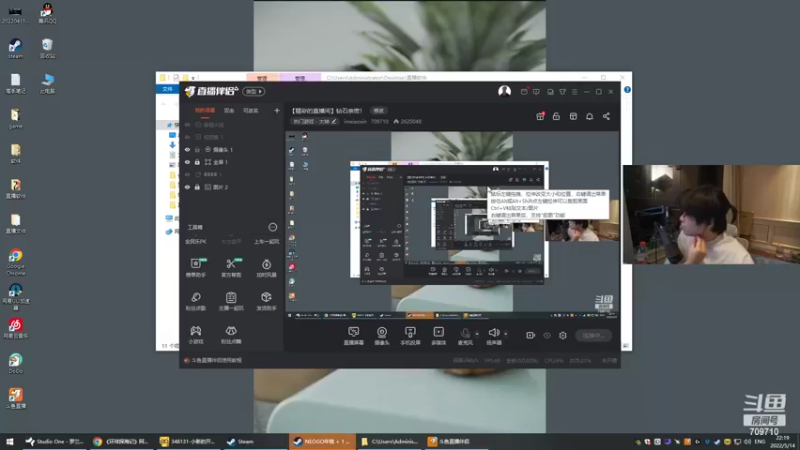This screenshot has width=800, height=450.
Task: Open the hamburger menu in title bar
Action: tap(574, 92)
